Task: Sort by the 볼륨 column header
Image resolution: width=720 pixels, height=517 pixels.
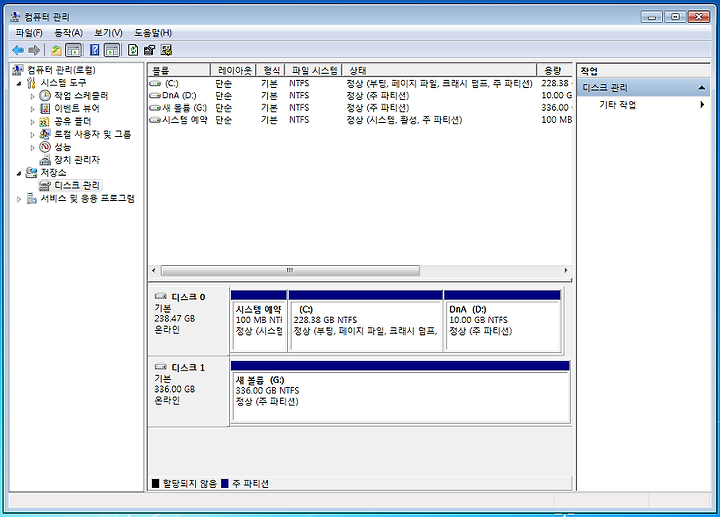Action: pos(179,70)
